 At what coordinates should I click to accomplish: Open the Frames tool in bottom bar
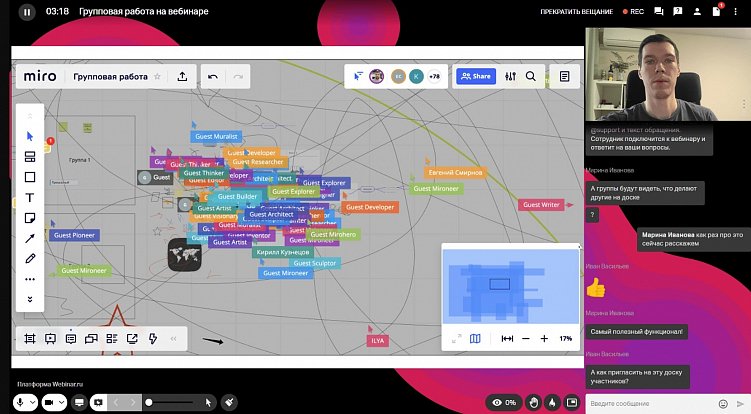[30, 339]
